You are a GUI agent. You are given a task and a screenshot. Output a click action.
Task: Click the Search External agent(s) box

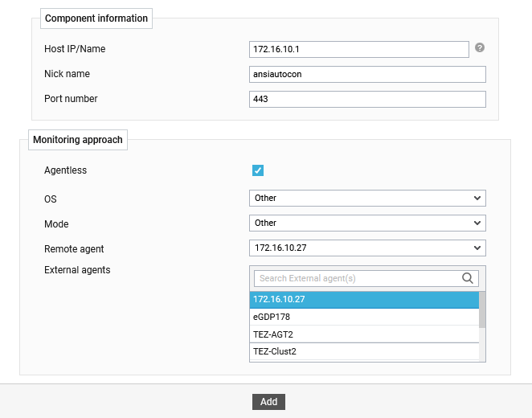pyautogui.click(x=366, y=279)
